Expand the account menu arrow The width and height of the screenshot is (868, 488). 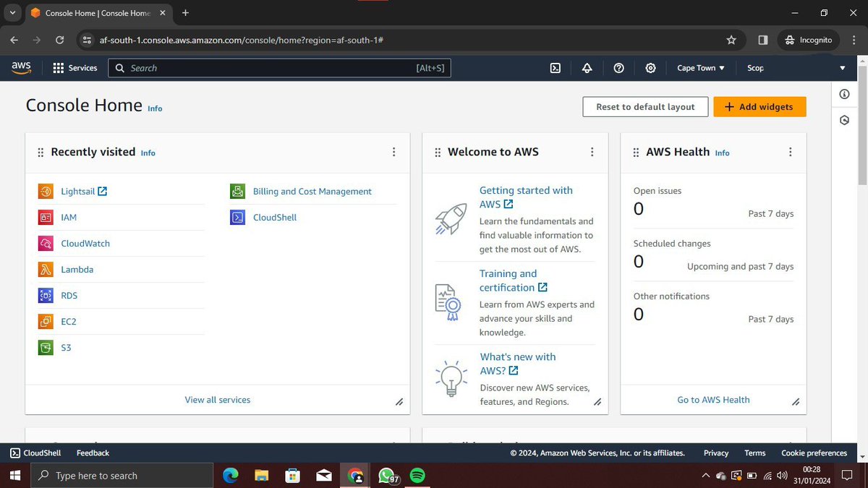click(x=842, y=68)
